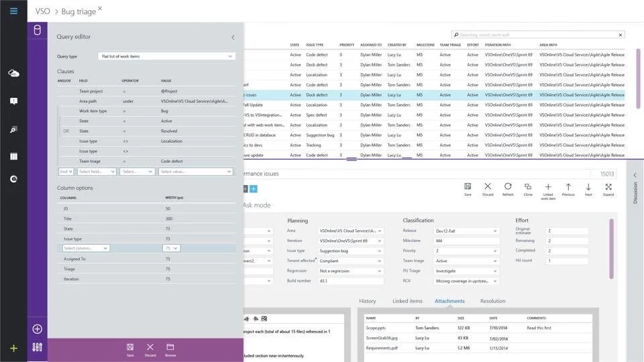
Task: Click the VSO breadcrumb
Action: point(42,11)
